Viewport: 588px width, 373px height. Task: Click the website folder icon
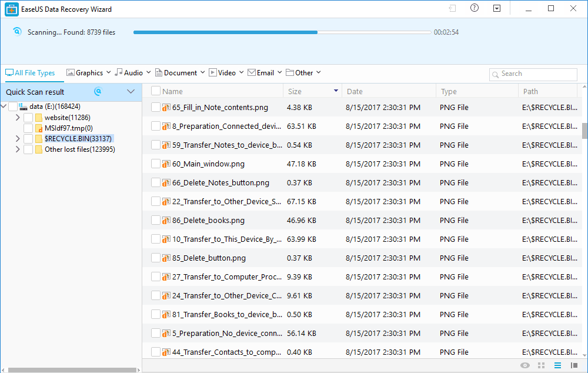coord(39,118)
